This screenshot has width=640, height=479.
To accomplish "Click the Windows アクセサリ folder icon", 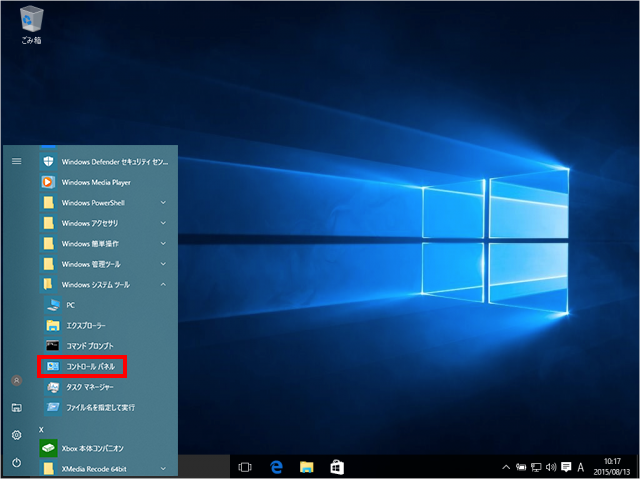I will tap(48, 223).
